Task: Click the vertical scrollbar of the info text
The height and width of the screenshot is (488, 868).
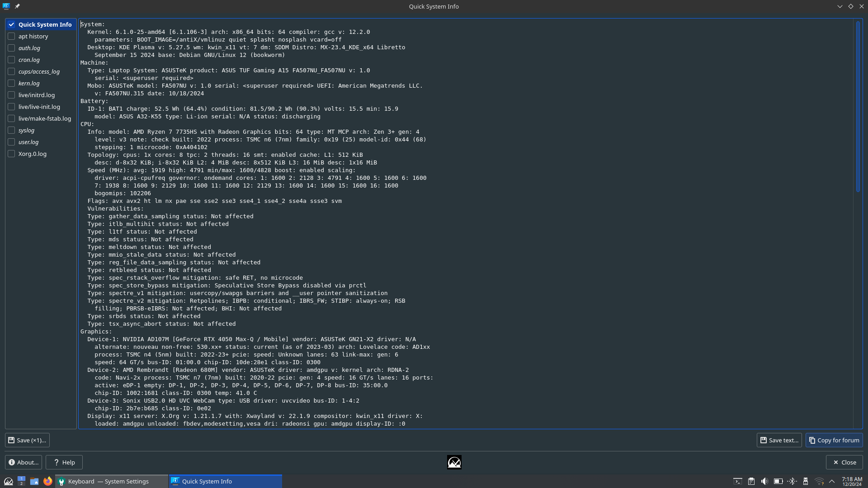Action: pyautogui.click(x=858, y=107)
